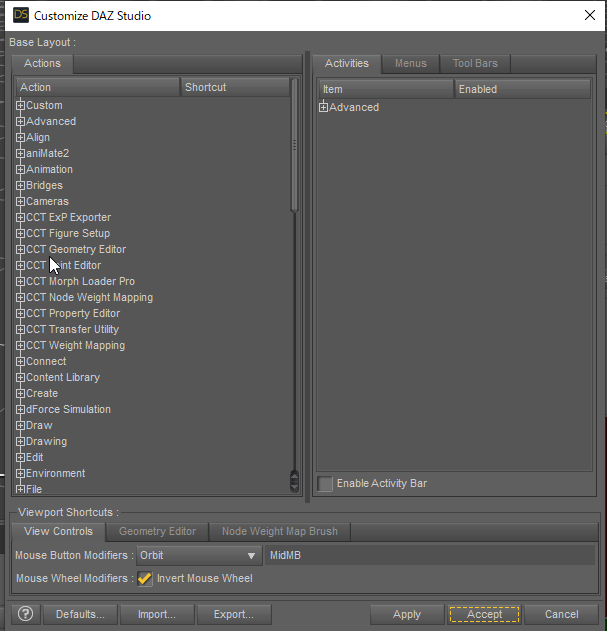Expand the Draw action group
Viewport: 607px width, 631px height.
[20, 425]
